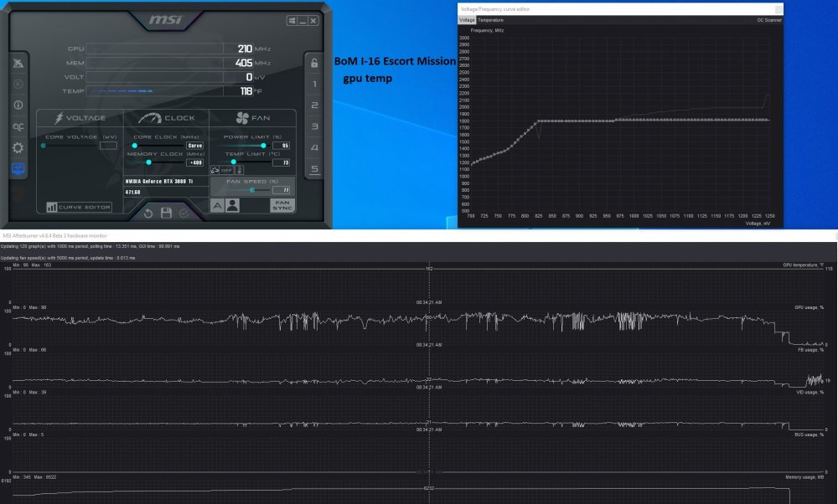
Task: Select profile slot 5
Action: pos(314,169)
